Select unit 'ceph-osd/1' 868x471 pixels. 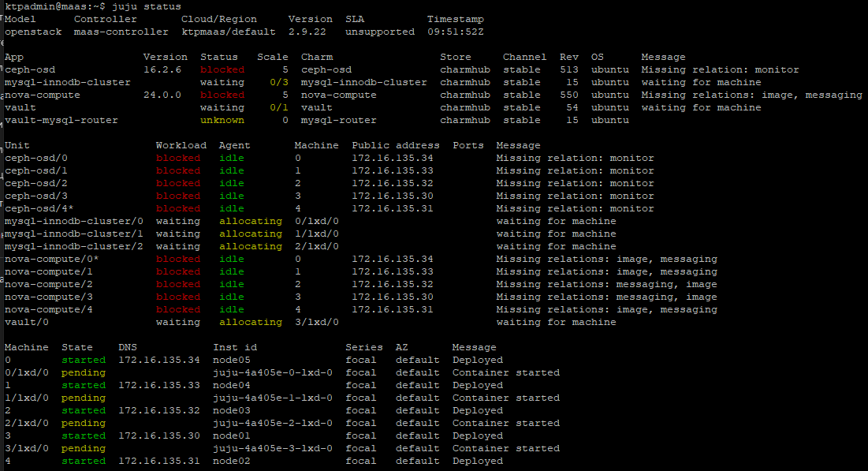pos(36,171)
